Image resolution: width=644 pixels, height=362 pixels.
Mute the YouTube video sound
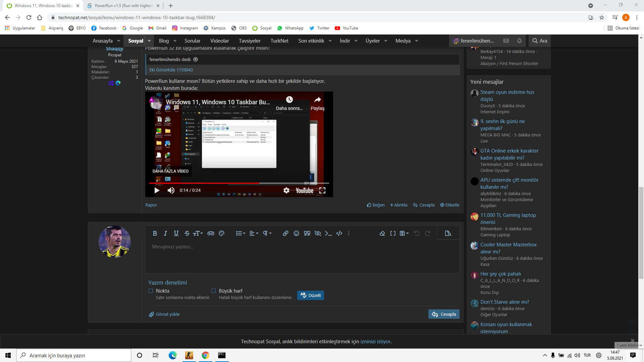click(x=171, y=190)
